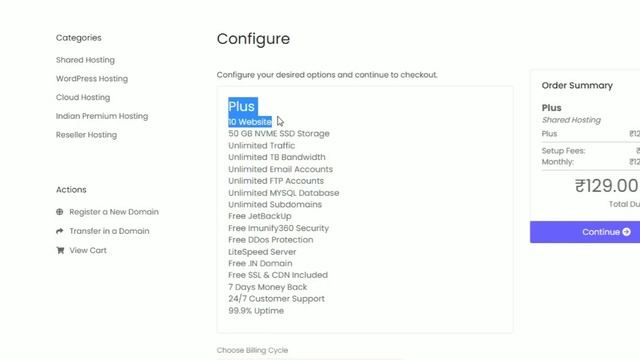Image resolution: width=640 pixels, height=360 pixels.
Task: Click the Order Summary heading
Action: coord(577,85)
